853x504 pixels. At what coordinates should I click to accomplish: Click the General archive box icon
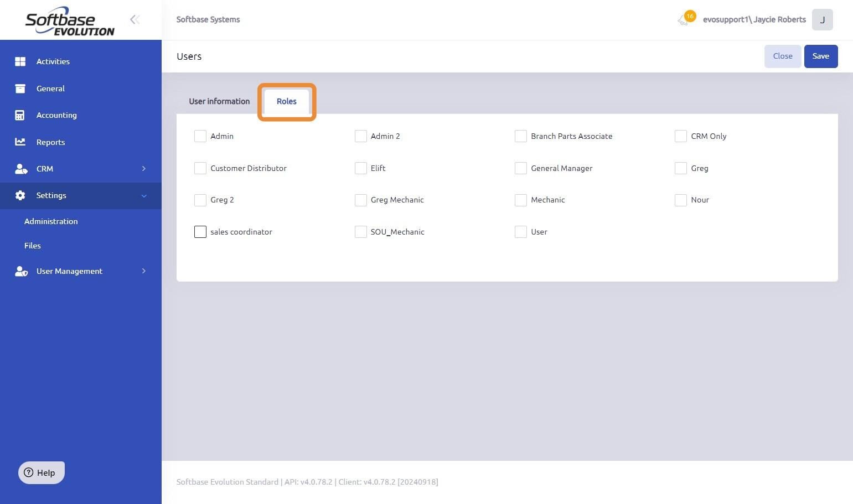20,89
